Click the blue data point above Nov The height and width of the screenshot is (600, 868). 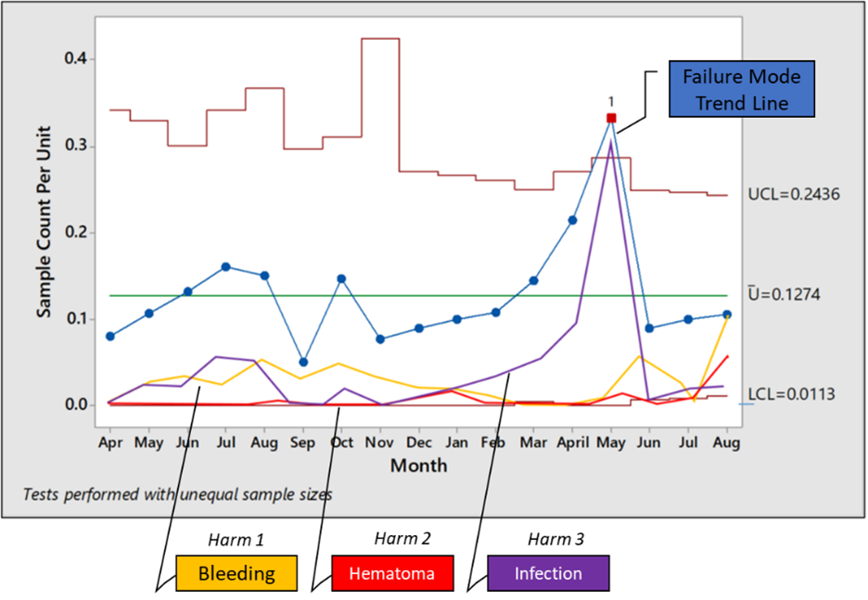coord(380,339)
